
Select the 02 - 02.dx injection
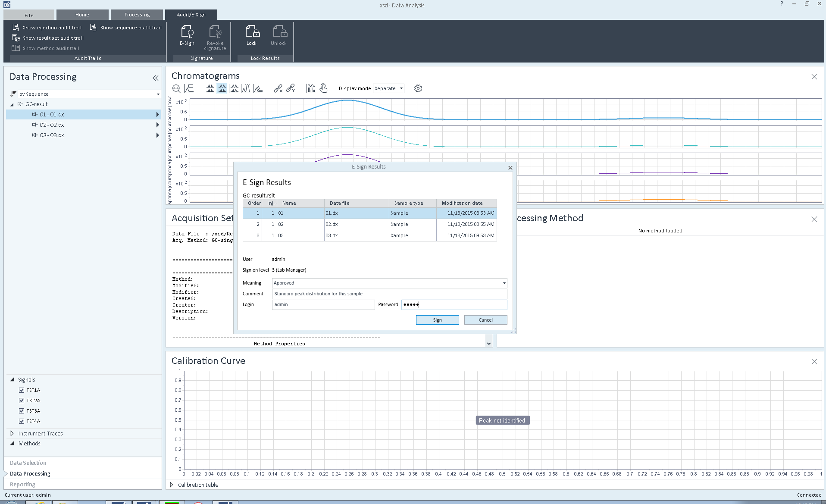(52, 125)
